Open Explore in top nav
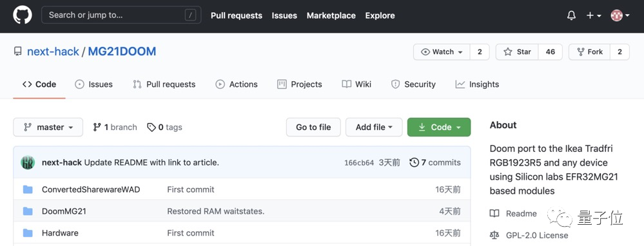 (x=380, y=15)
